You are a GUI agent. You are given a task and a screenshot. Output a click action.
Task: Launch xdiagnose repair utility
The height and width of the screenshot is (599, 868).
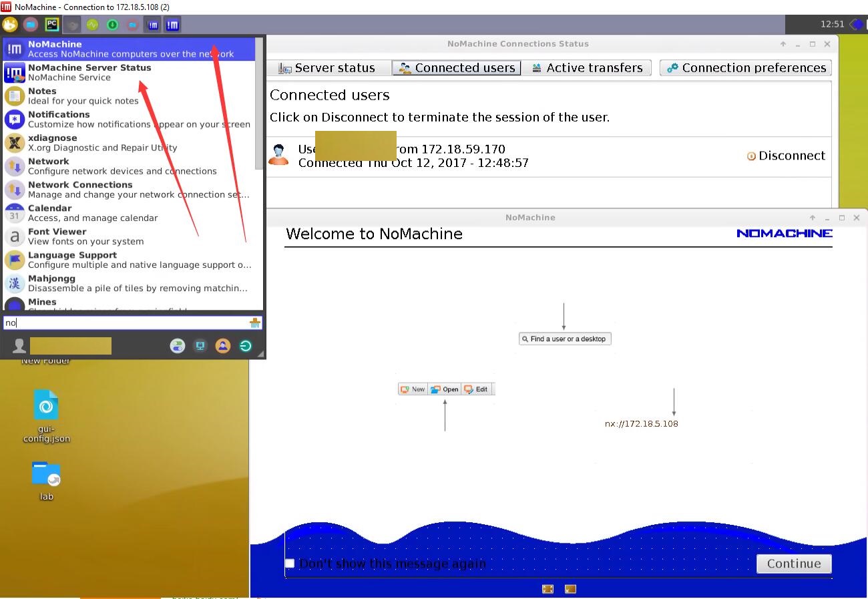click(x=129, y=142)
